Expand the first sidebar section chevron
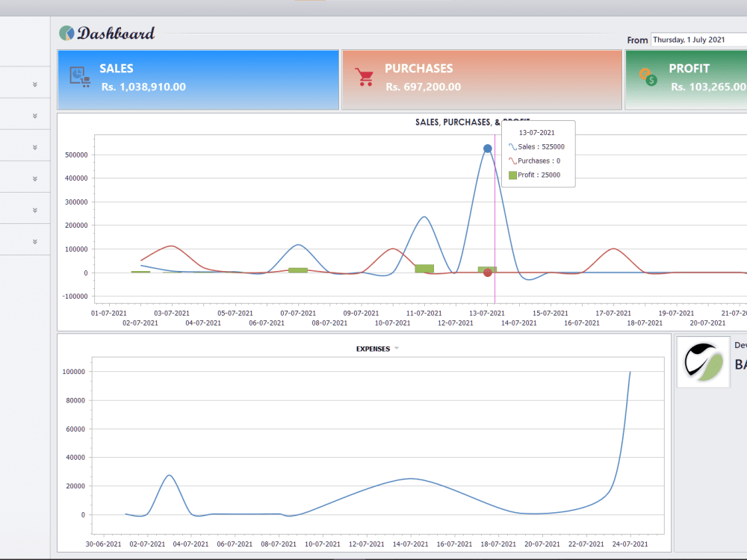The width and height of the screenshot is (747, 560). pos(34,84)
